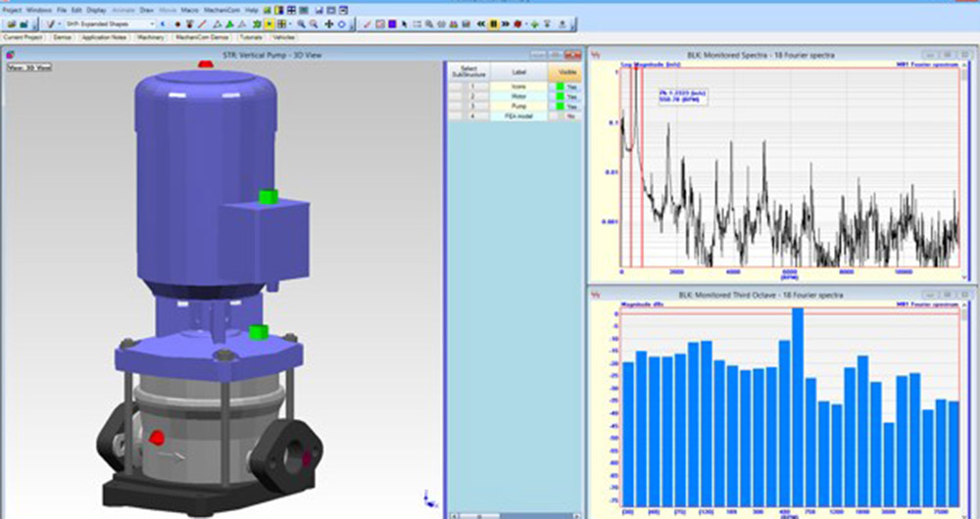Image resolution: width=980 pixels, height=519 pixels.
Task: Open the SHP Expanded Shapes dropdown
Action: [111, 24]
